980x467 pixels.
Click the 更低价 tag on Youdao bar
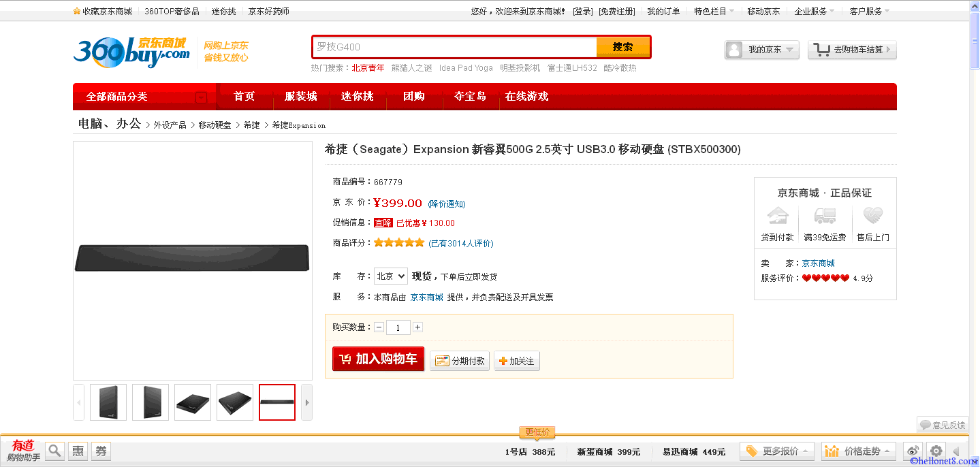click(x=537, y=432)
